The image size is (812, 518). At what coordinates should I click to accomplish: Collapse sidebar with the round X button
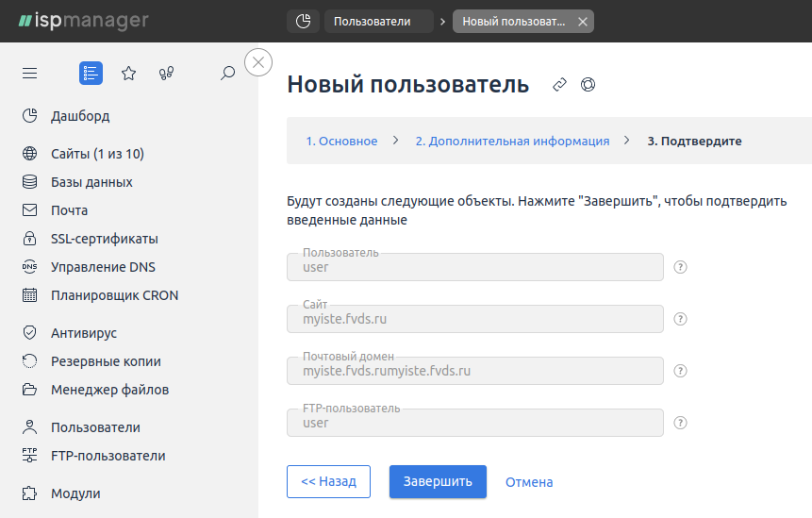pos(258,62)
